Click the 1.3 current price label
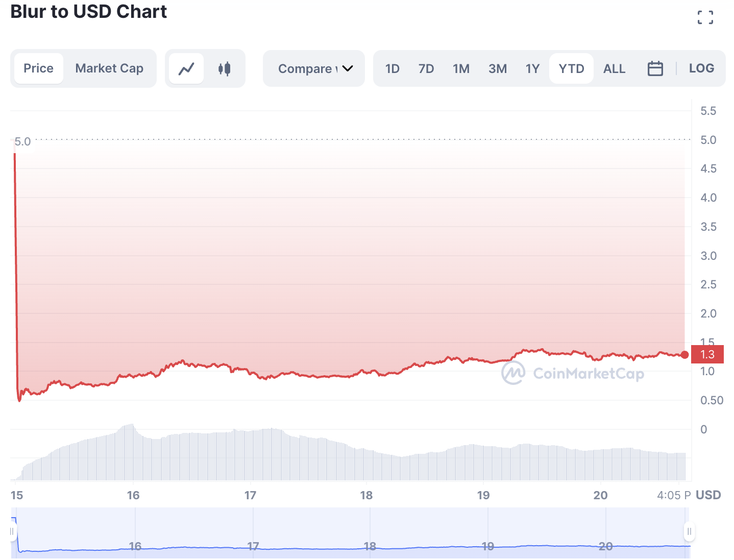The width and height of the screenshot is (734, 560). tap(707, 354)
